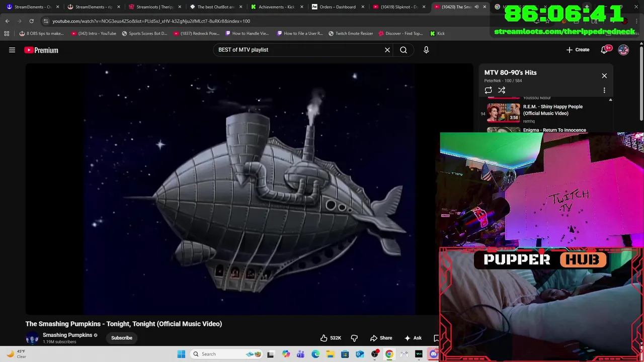Like the video with thumbs-up
This screenshot has width=644, height=362.
click(331, 338)
